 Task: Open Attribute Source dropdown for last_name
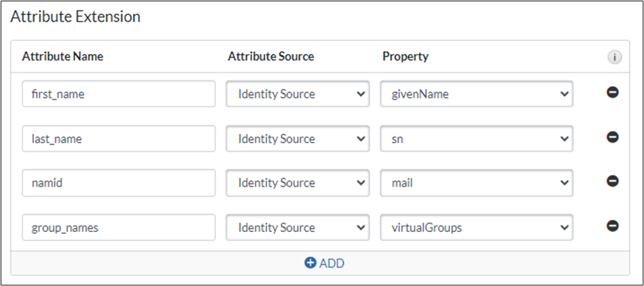(297, 139)
